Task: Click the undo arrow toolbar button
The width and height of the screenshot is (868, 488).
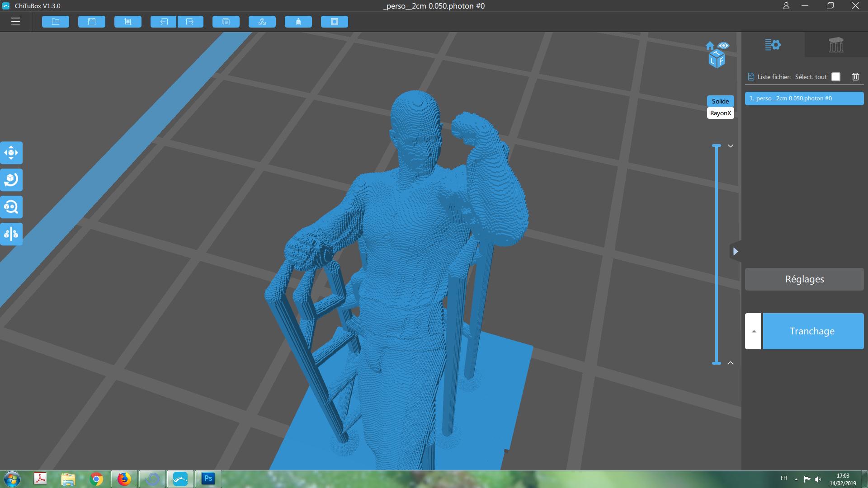Action: coord(163,22)
